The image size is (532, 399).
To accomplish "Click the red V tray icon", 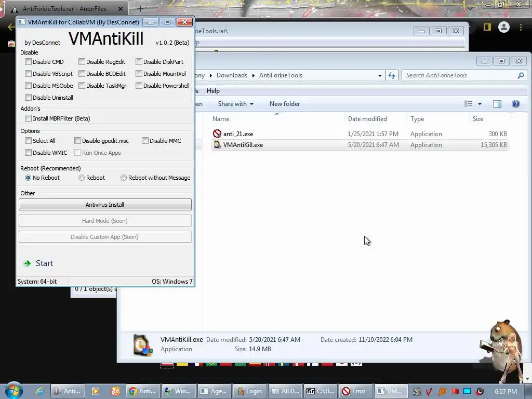I will point(429,392).
